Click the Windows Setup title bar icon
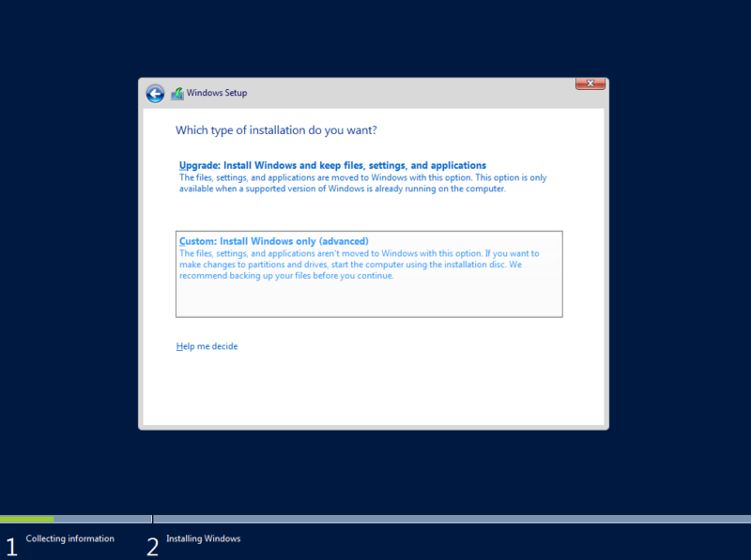Screen dimensions: 751x560 click(x=177, y=93)
